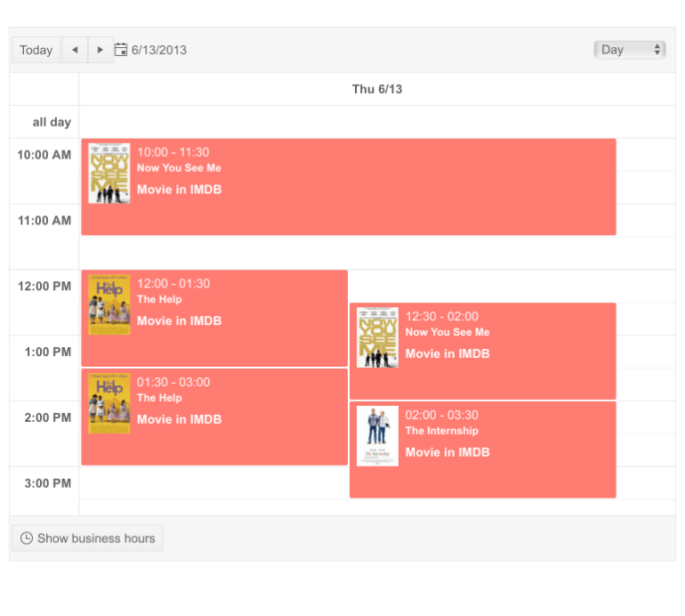Click The Internship poster thumbnail
Viewport: 685px width, 616px height.
pyautogui.click(x=377, y=436)
